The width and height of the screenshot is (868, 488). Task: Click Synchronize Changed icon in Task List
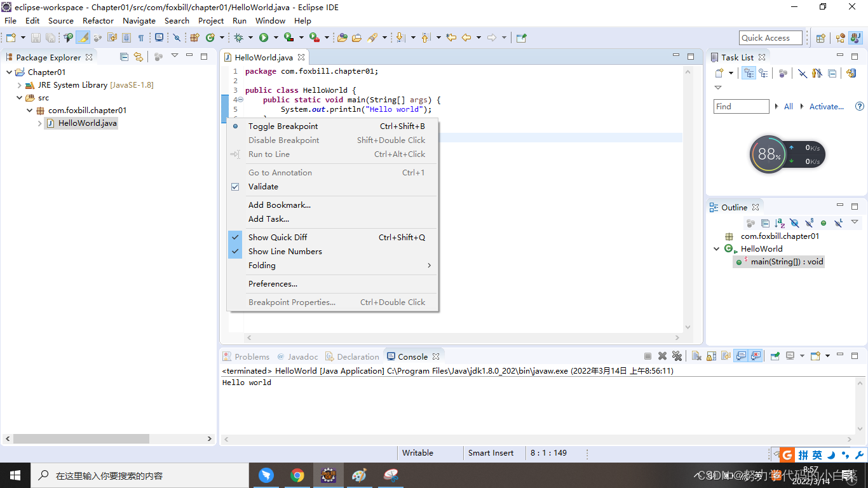click(851, 73)
